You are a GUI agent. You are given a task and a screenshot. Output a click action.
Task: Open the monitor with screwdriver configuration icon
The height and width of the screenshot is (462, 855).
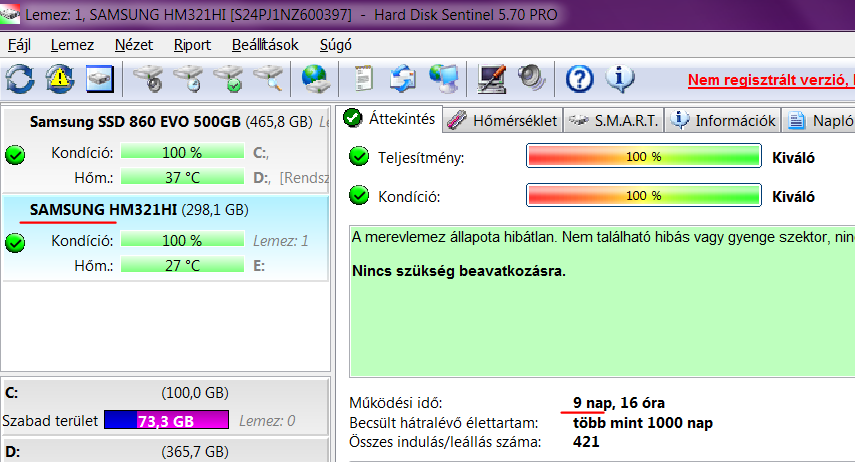pos(491,79)
